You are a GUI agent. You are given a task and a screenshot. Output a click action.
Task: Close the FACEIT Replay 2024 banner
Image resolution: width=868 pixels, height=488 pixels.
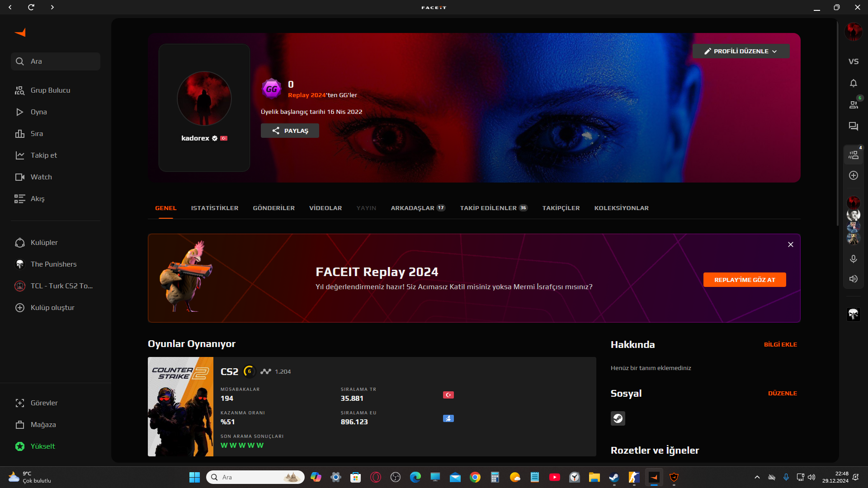(790, 244)
